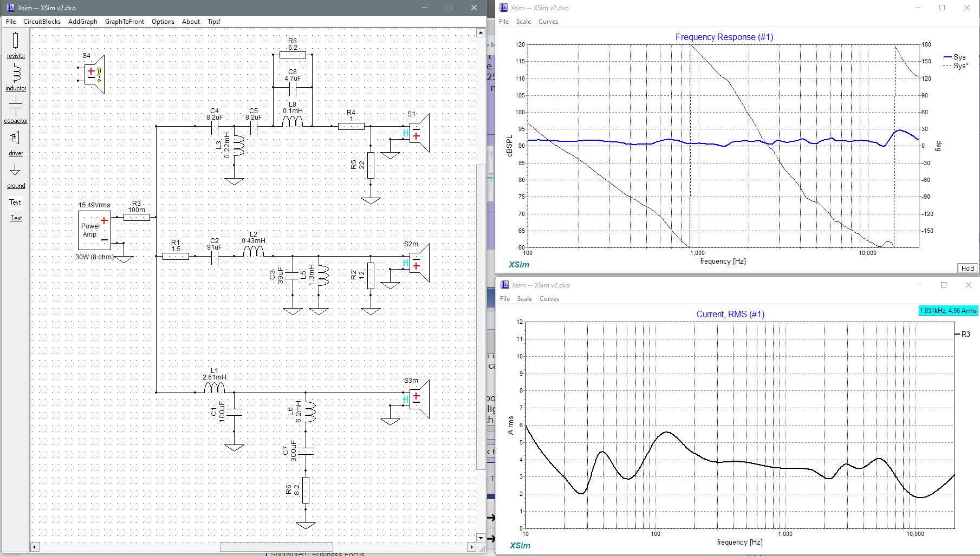
Task: Select inductor L2 0.43mH
Action: [254, 251]
